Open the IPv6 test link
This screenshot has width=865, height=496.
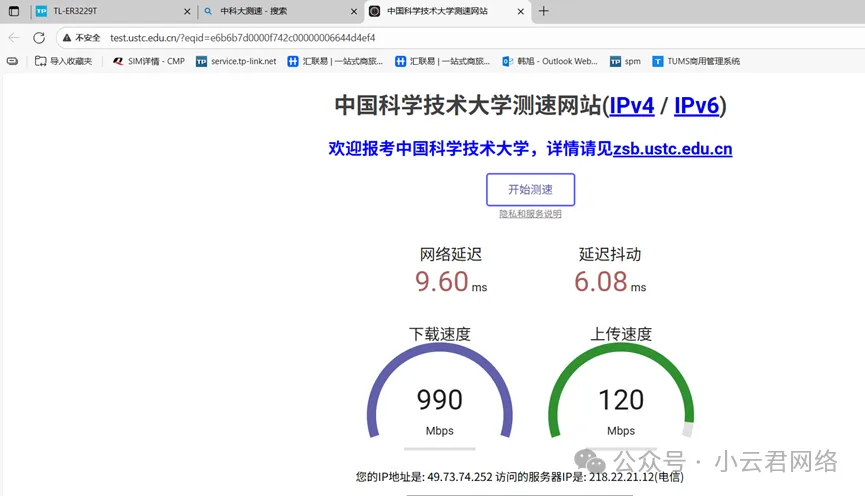[x=697, y=106]
